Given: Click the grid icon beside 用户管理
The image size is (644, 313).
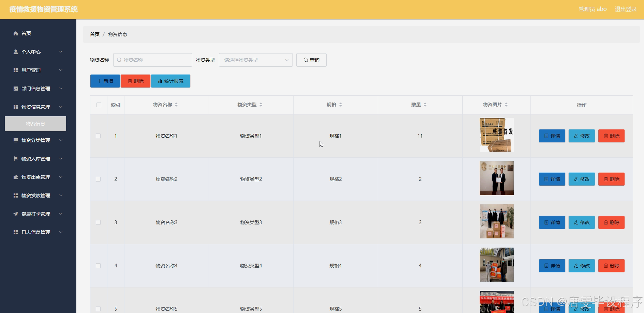Looking at the screenshot, I should [16, 70].
